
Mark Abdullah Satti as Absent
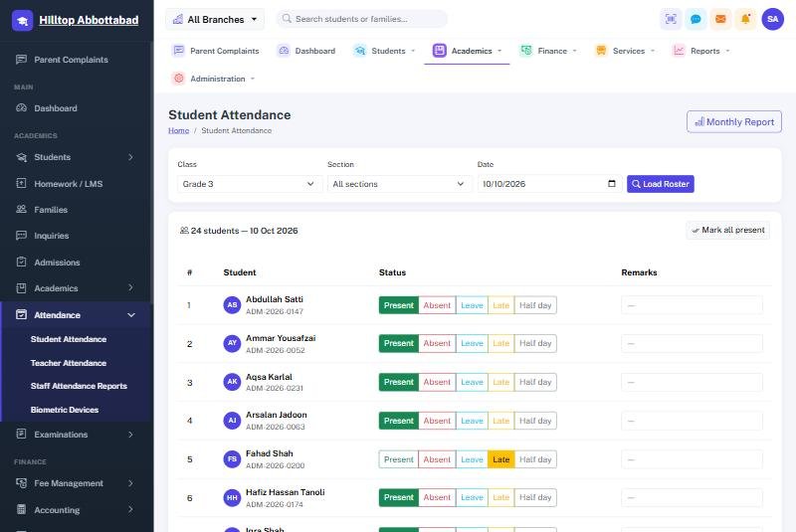click(437, 305)
